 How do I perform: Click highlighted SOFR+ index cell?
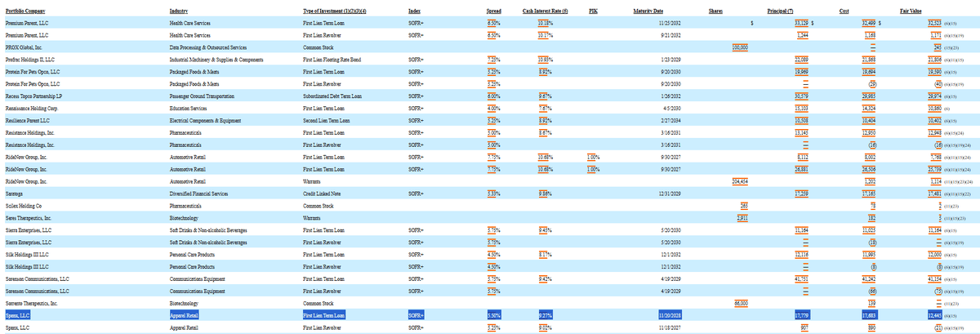(x=415, y=314)
